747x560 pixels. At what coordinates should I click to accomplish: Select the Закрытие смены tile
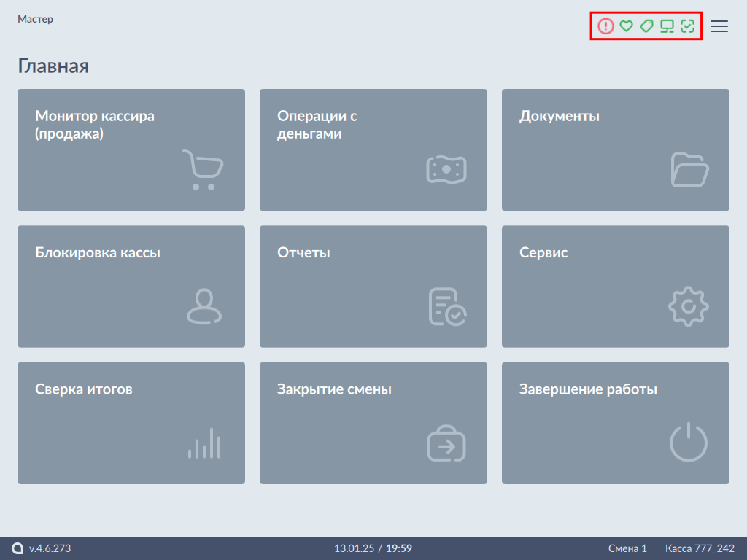(x=373, y=423)
